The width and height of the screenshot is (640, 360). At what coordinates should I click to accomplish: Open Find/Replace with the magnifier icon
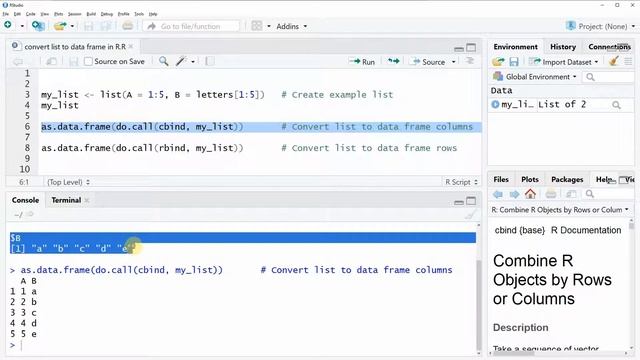pos(163,62)
